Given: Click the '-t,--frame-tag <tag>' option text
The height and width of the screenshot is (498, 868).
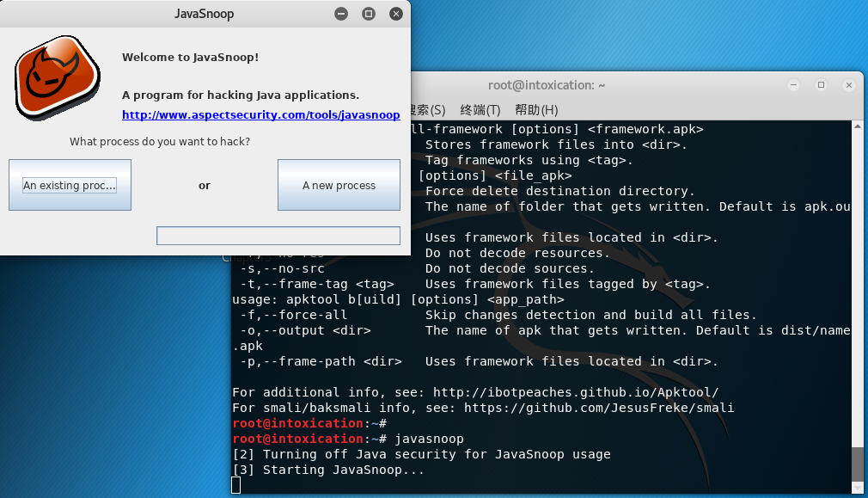Looking at the screenshot, I should 317,284.
